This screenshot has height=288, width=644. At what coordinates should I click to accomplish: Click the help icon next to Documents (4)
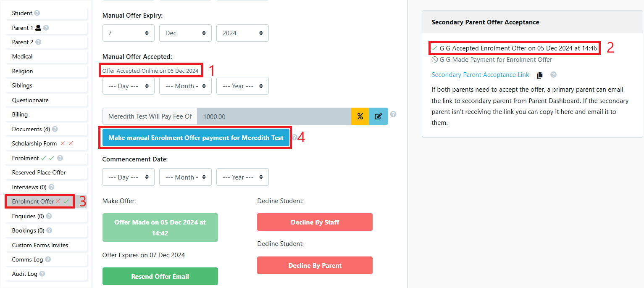click(x=55, y=129)
